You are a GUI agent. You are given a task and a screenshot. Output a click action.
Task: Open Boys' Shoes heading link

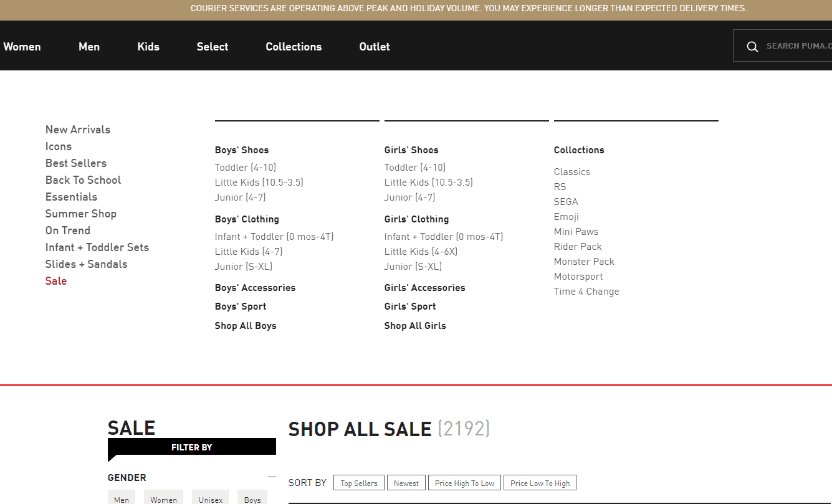coord(242,150)
